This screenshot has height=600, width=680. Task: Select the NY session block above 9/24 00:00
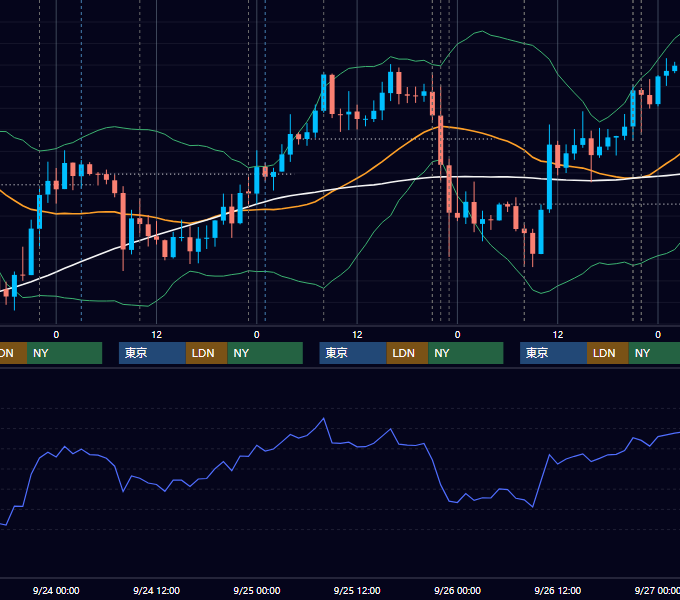click(64, 353)
